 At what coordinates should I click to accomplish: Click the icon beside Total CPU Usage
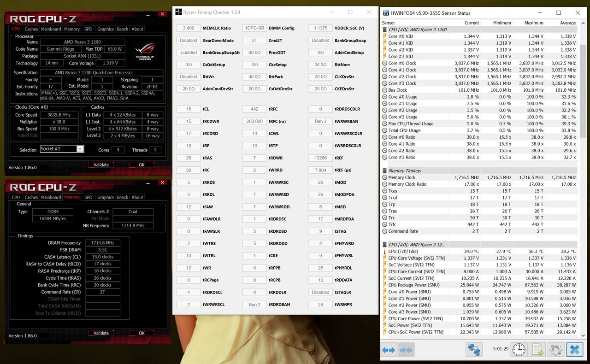[384, 130]
